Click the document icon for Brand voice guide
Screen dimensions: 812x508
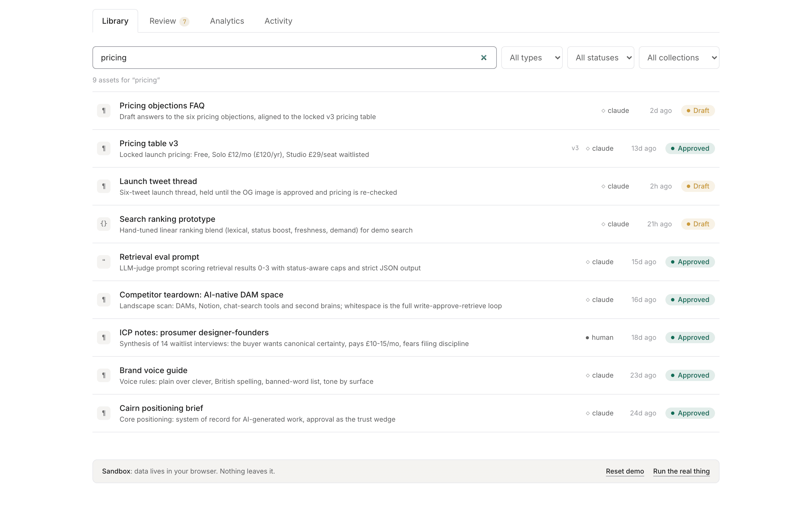(x=104, y=375)
